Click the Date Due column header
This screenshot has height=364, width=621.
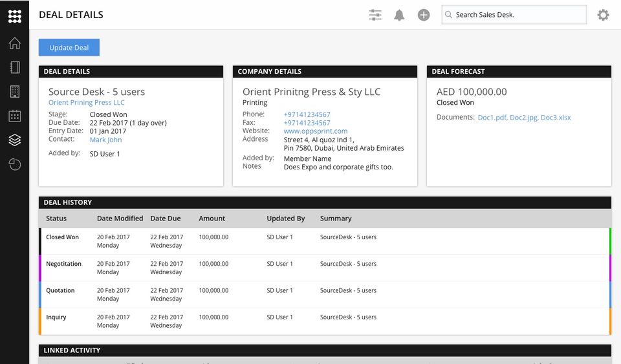tap(166, 219)
